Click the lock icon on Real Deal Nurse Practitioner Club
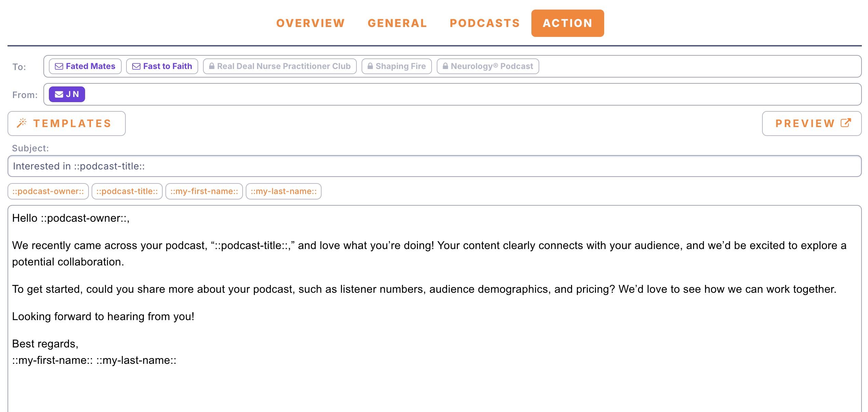 point(212,66)
